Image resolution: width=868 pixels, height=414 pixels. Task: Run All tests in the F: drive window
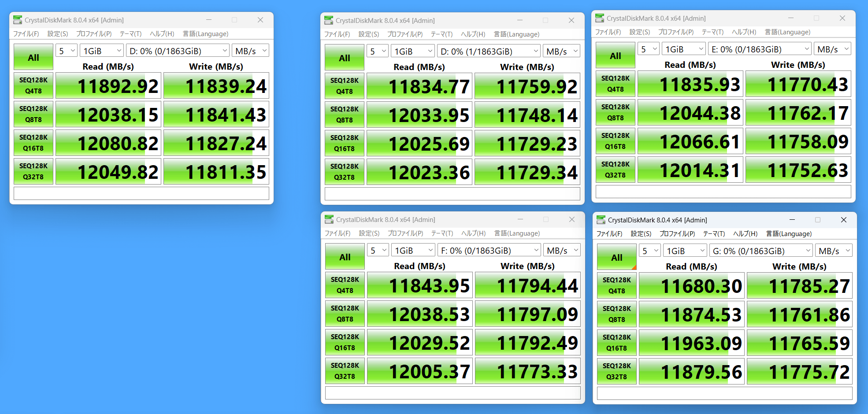(345, 257)
